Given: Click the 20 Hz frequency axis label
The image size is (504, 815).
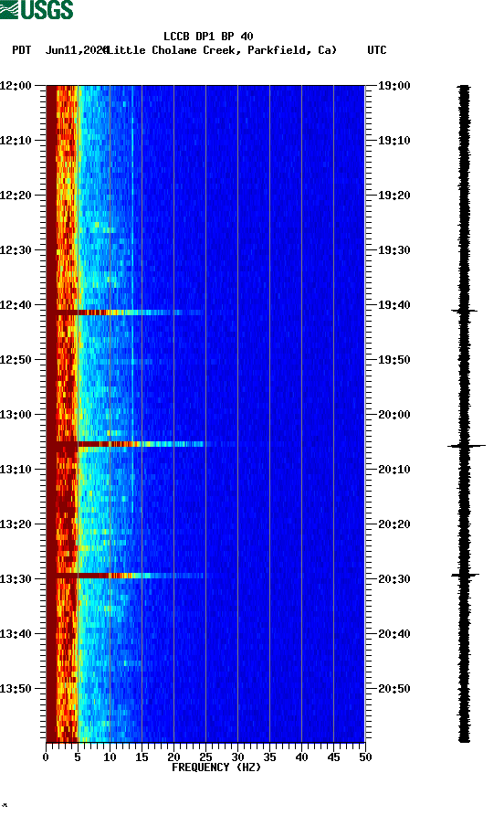Looking at the screenshot, I should 173,757.
